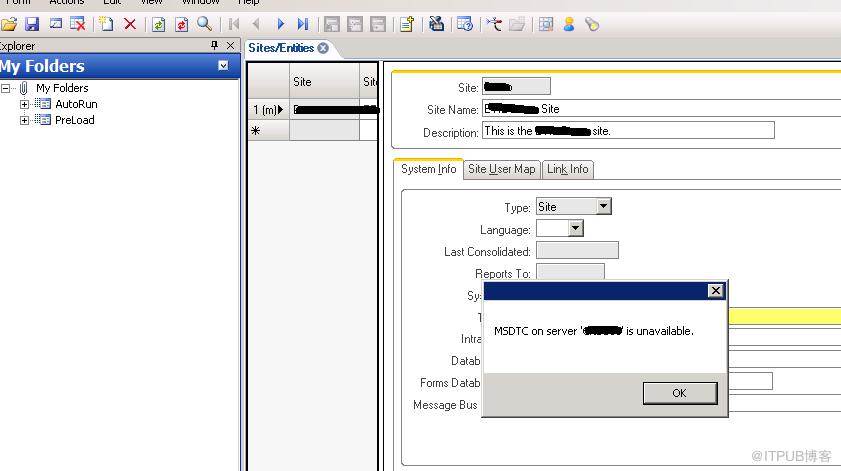Switch to the Site User Map tab
The width and height of the screenshot is (841, 471).
[x=501, y=170]
